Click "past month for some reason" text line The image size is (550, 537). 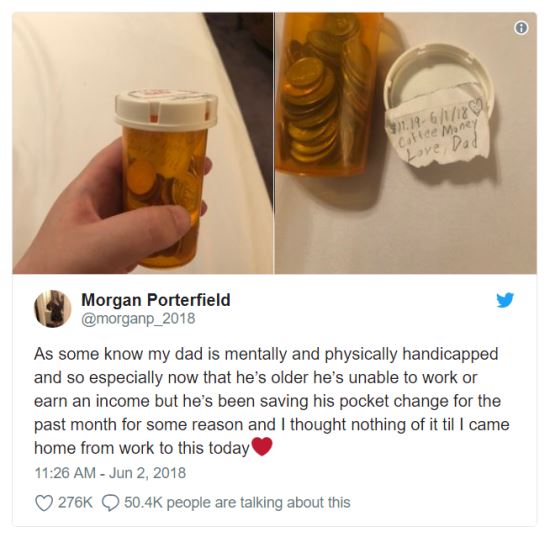[x=137, y=424]
